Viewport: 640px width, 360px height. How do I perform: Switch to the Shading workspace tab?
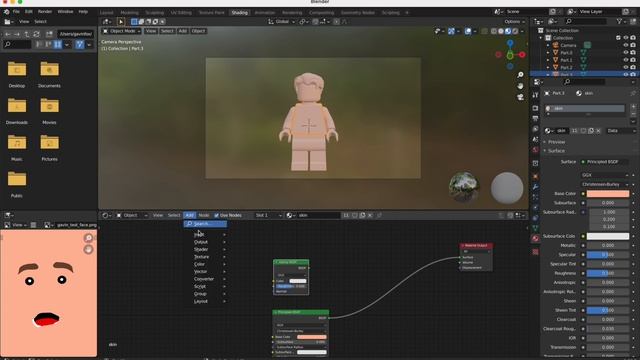[239, 13]
